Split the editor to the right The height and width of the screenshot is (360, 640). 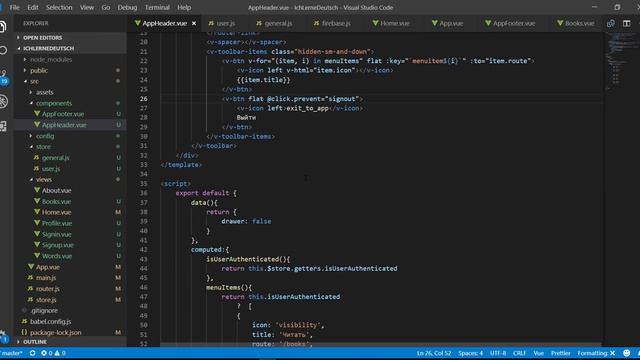[627, 23]
